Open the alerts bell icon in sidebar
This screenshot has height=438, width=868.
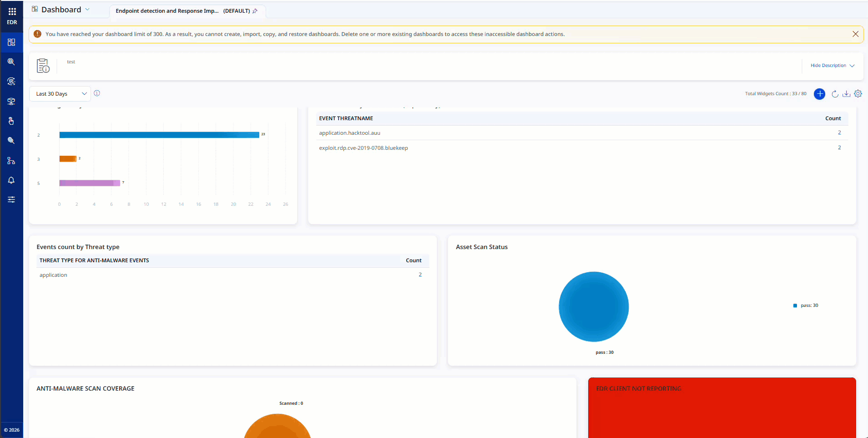(11, 180)
